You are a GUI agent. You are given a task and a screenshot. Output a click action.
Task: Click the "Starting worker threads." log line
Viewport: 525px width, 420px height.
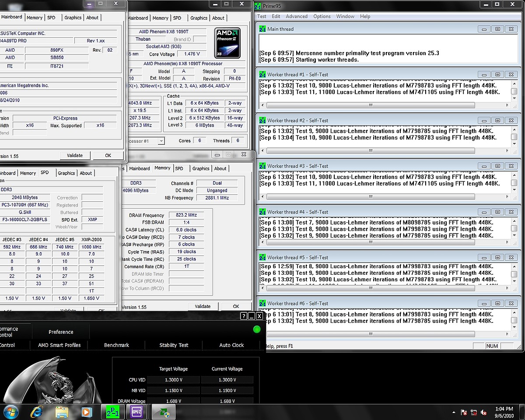pyautogui.click(x=327, y=59)
